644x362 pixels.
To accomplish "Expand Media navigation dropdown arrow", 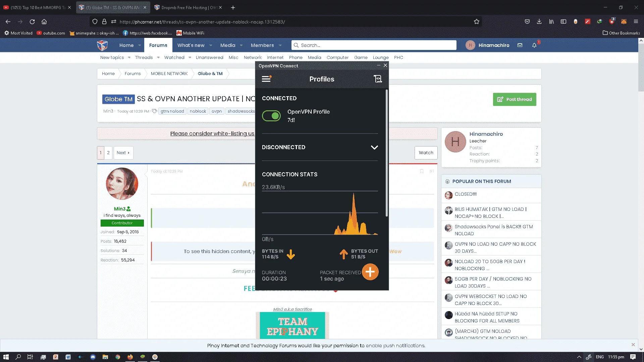I will click(241, 45).
